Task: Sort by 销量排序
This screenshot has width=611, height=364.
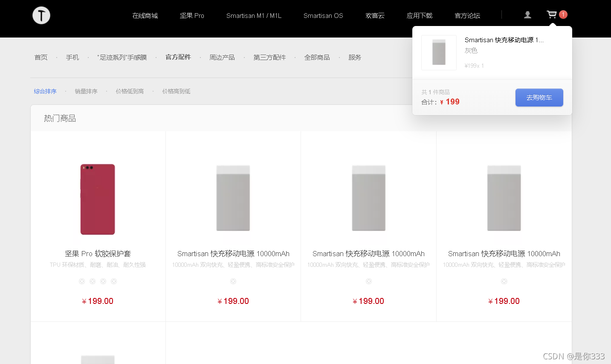Action: tap(86, 91)
